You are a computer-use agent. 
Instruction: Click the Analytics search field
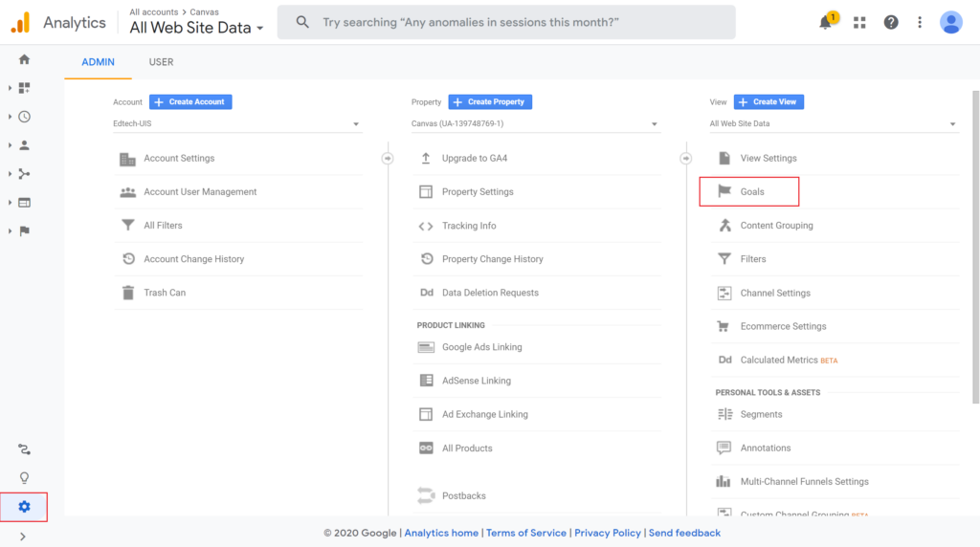(x=506, y=23)
